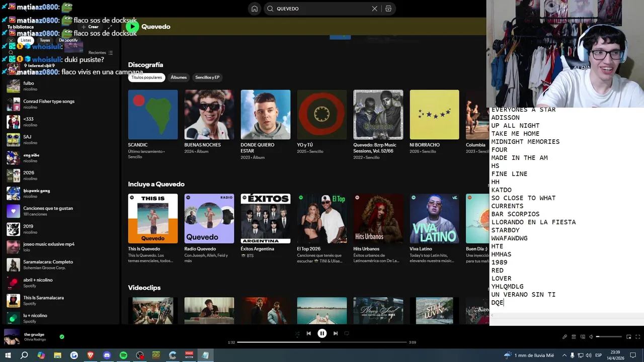Open the SCANDIC single cover
Image resolution: width=644 pixels, height=362 pixels.
pyautogui.click(x=153, y=115)
